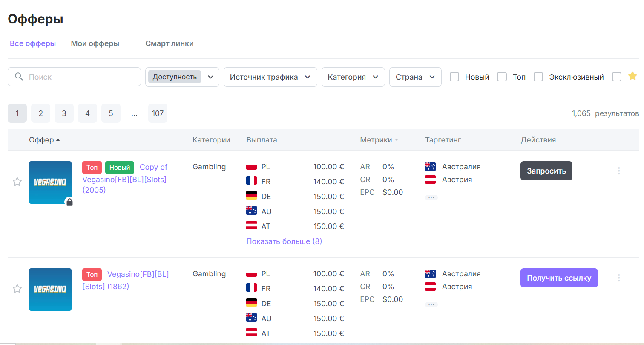Switch to the Мои офферы tab
644x345 pixels.
tap(95, 43)
